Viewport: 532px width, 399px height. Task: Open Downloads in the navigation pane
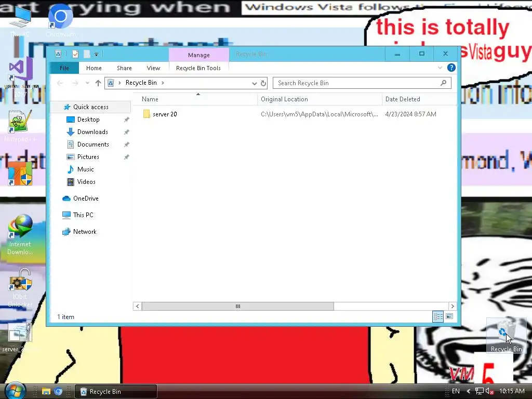(92, 132)
